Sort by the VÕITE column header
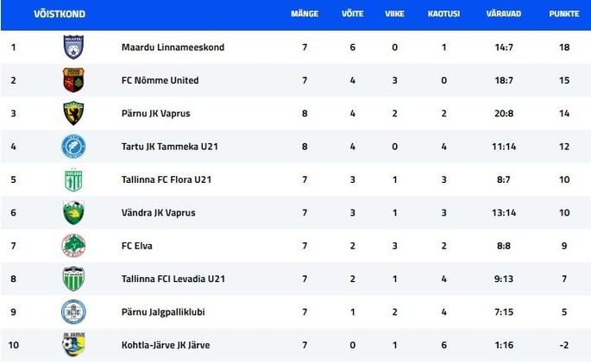The image size is (591, 364). click(352, 14)
